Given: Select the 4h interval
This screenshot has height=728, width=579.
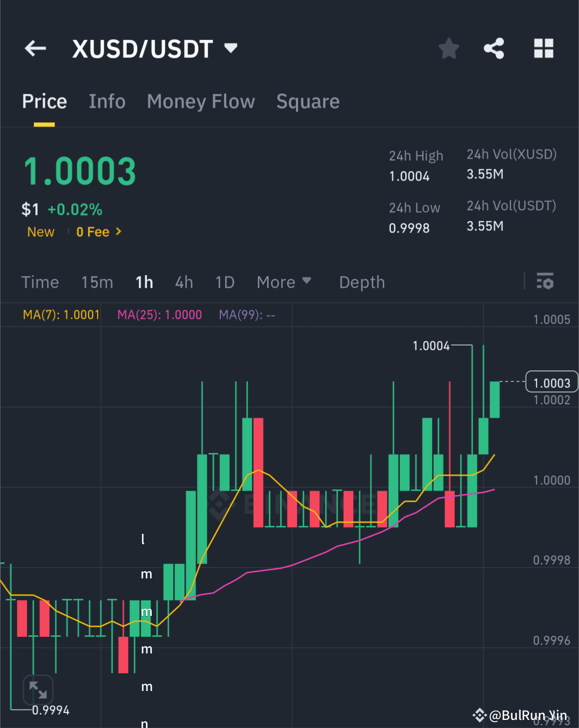Looking at the screenshot, I should [x=184, y=282].
